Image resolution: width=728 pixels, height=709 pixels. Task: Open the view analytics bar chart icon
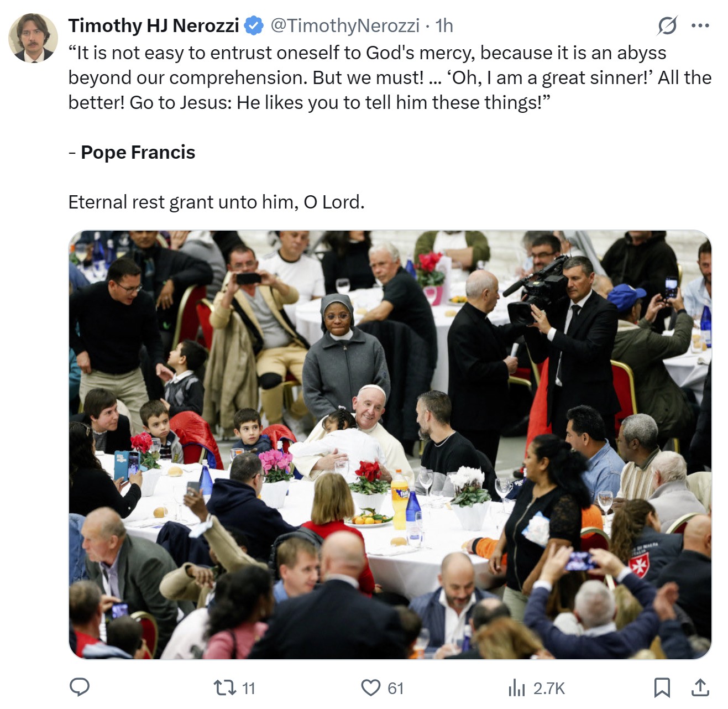pyautogui.click(x=516, y=688)
